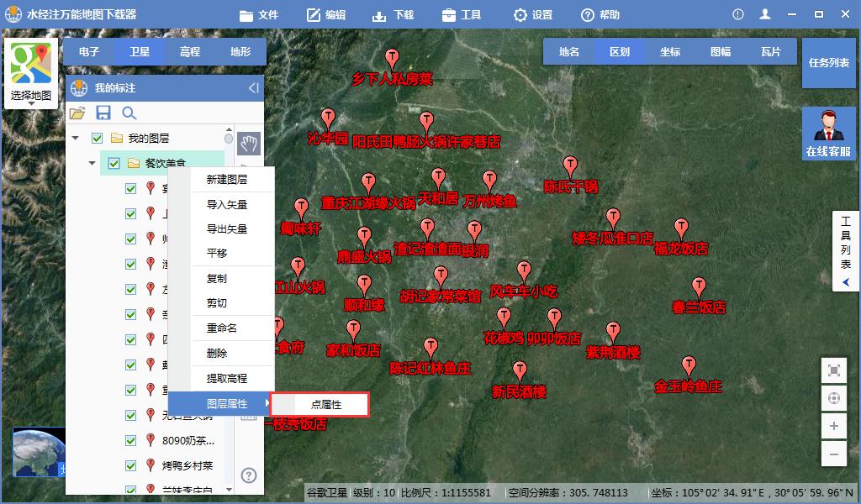Save annotations with the disk icon
This screenshot has width=861, height=504.
(103, 111)
